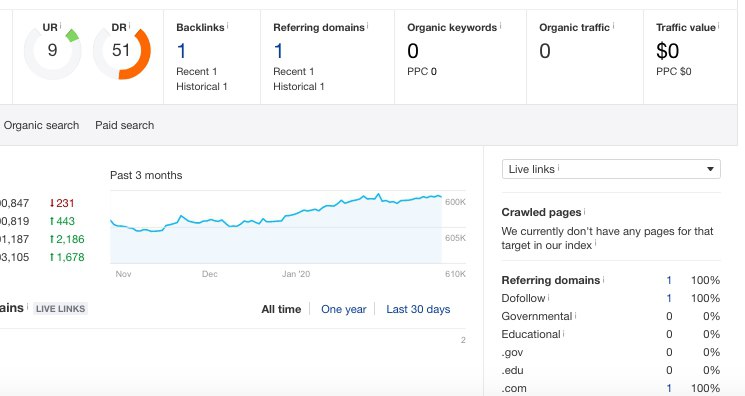This screenshot has height=396, width=745.
Task: Open the Live links dropdown
Action: pyautogui.click(x=611, y=169)
